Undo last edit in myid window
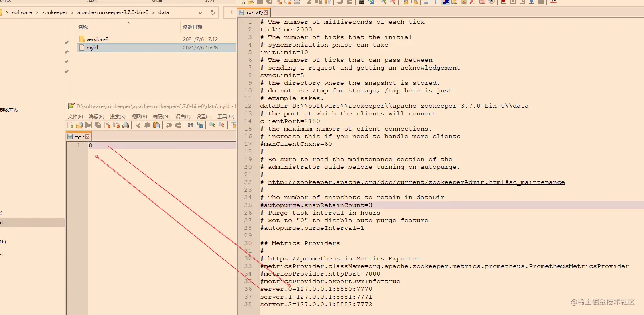This screenshot has width=644, height=315. (169, 125)
